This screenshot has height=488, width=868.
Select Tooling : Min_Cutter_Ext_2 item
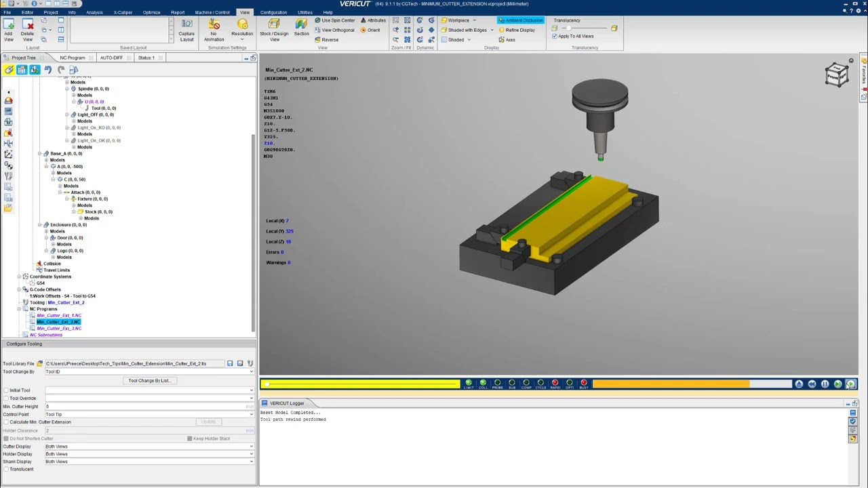[x=57, y=302]
